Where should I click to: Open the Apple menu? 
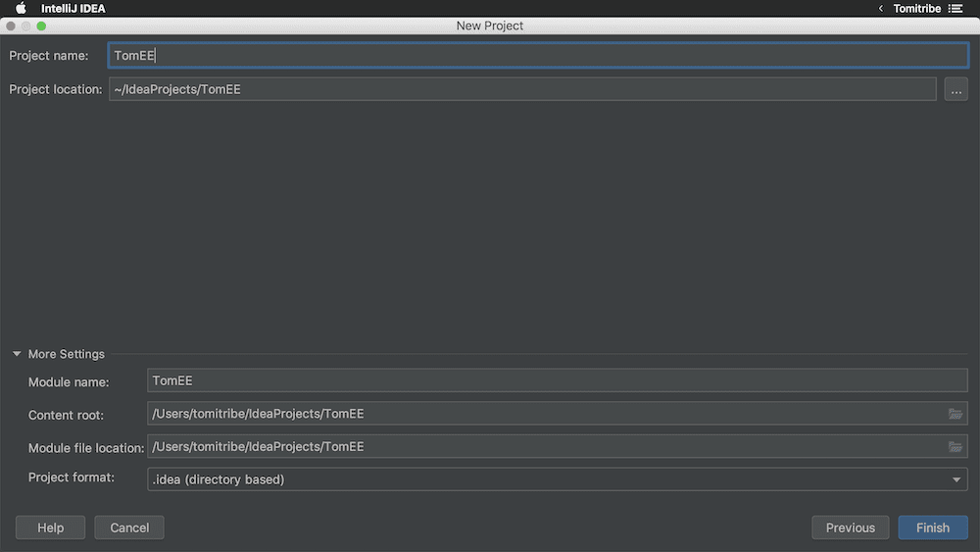[21, 9]
